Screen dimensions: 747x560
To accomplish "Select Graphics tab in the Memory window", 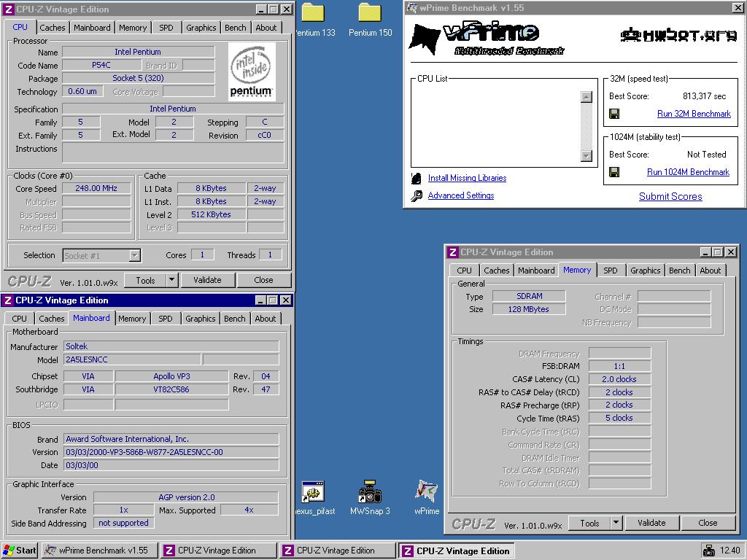I will (x=645, y=271).
